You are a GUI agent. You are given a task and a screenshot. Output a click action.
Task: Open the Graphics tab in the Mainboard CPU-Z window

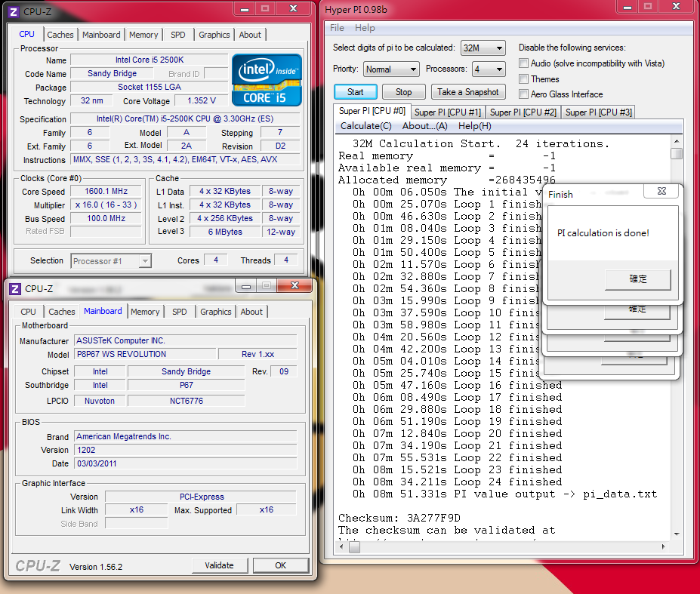click(x=216, y=312)
